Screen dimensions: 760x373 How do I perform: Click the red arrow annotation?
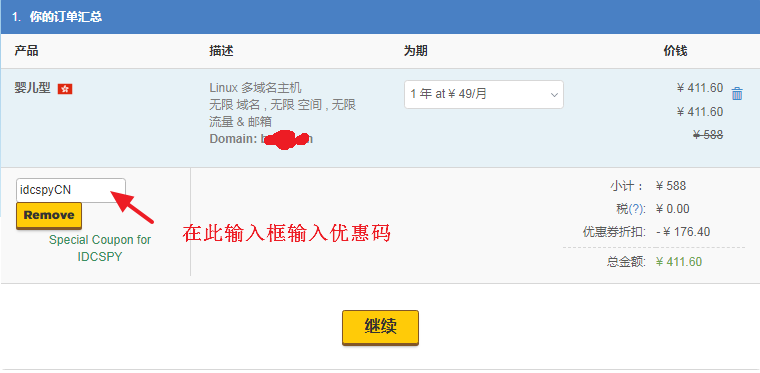pos(133,207)
